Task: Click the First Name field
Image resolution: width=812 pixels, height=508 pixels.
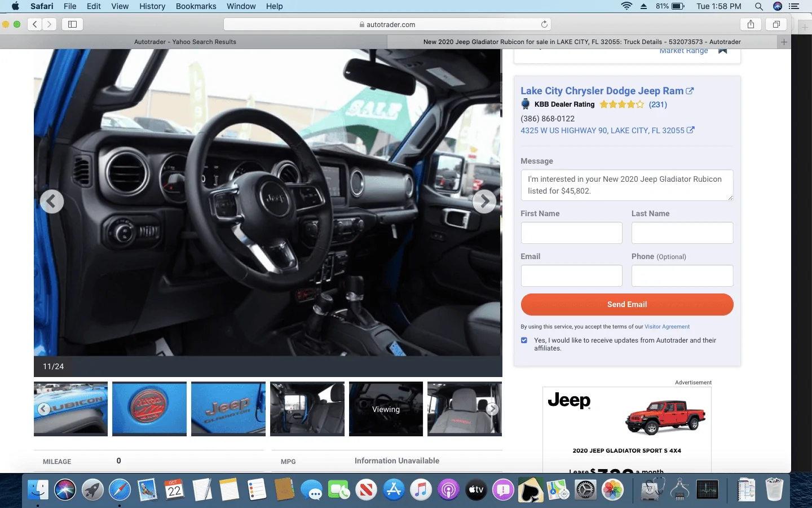Action: tap(571, 233)
